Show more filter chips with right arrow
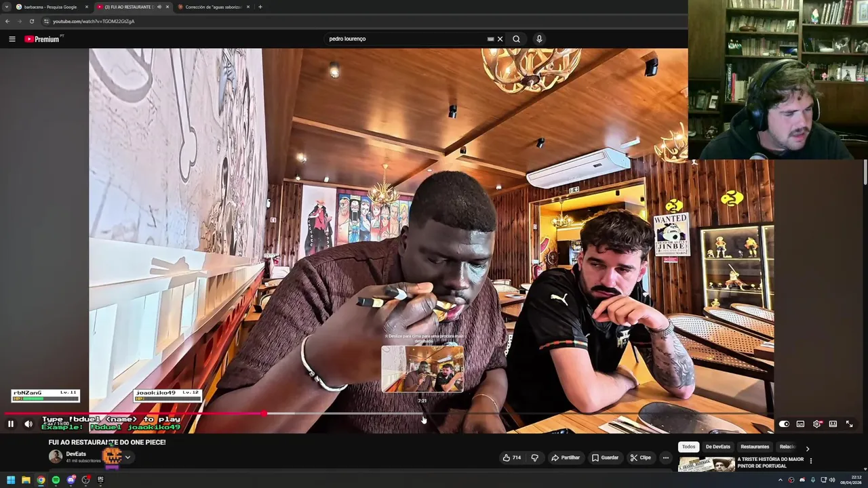Image resolution: width=868 pixels, height=488 pixels. [807, 448]
